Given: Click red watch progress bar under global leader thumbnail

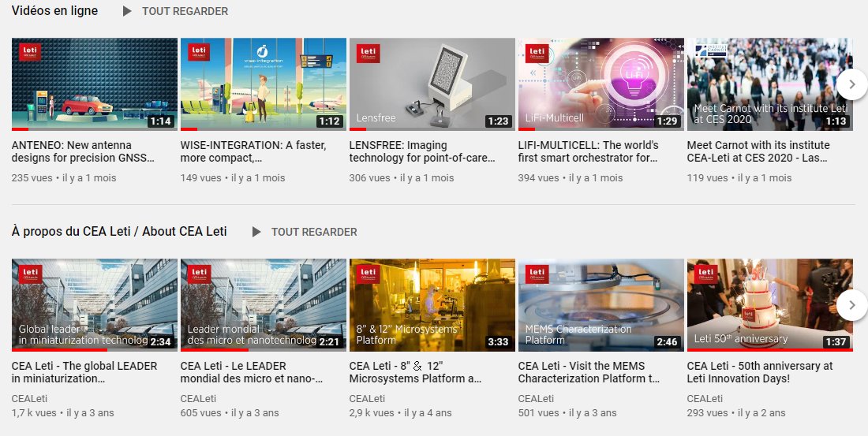Looking at the screenshot, I should [x=59, y=350].
